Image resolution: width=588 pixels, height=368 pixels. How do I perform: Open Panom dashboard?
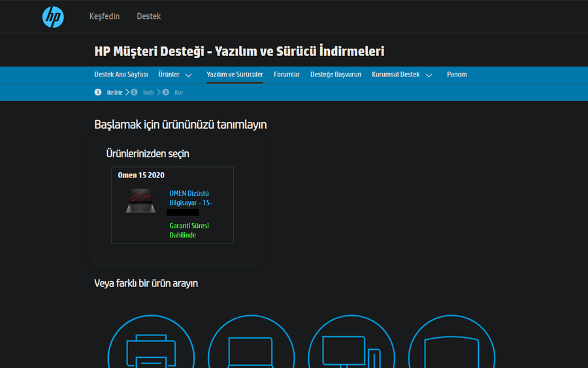coord(457,74)
